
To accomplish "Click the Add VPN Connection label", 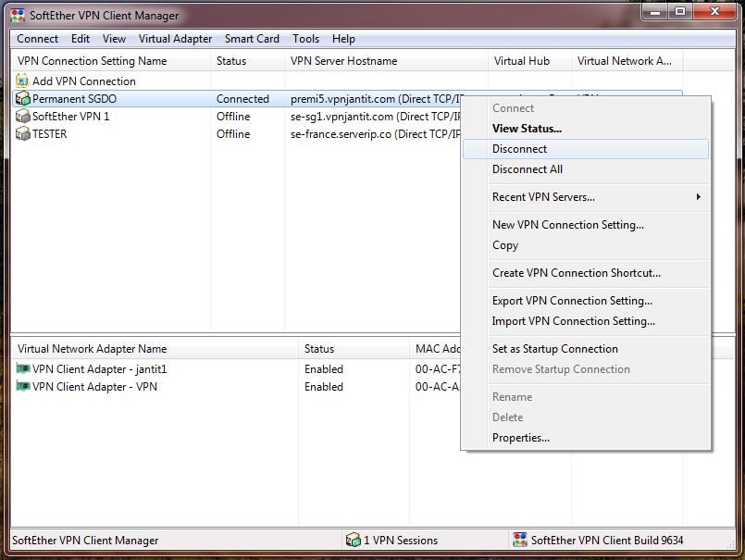I will 84,81.
